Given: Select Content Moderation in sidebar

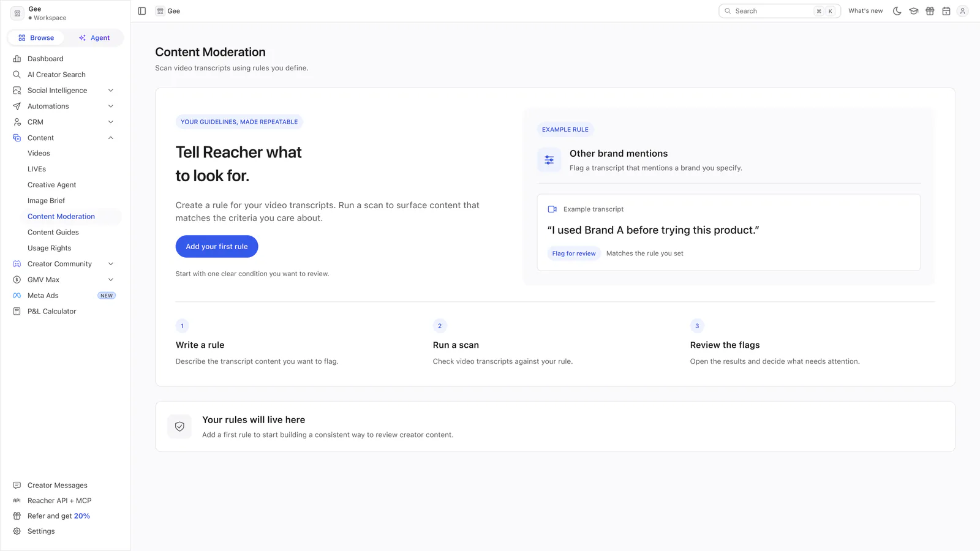Looking at the screenshot, I should tap(61, 217).
